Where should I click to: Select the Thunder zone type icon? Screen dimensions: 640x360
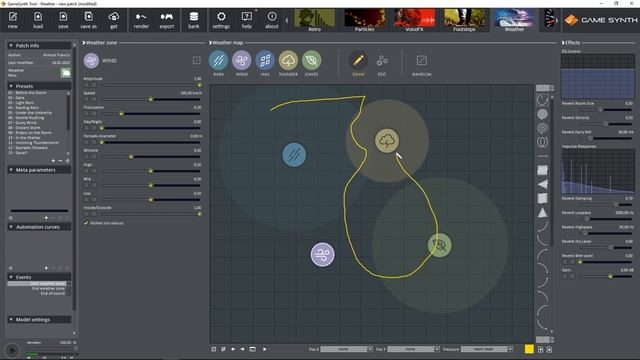coord(288,60)
